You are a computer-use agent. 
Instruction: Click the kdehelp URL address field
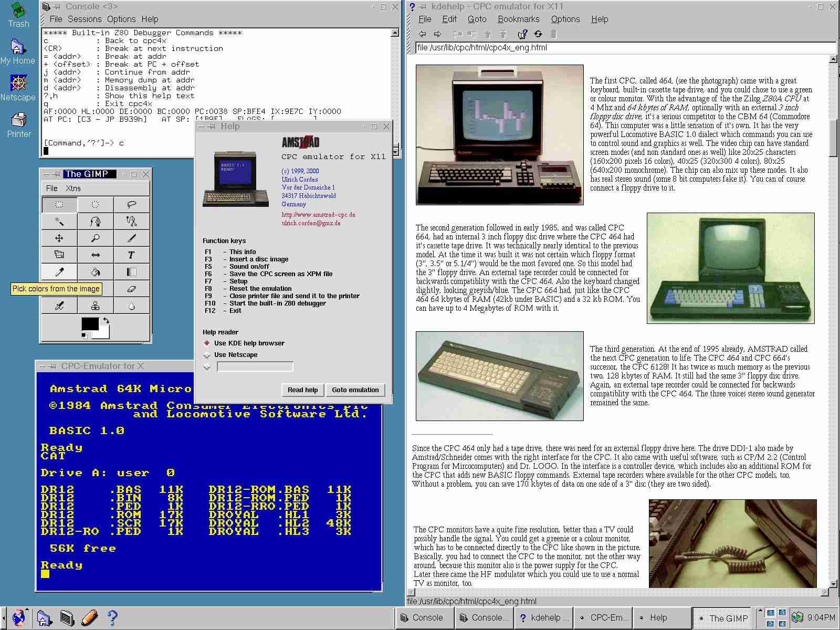[625, 47]
